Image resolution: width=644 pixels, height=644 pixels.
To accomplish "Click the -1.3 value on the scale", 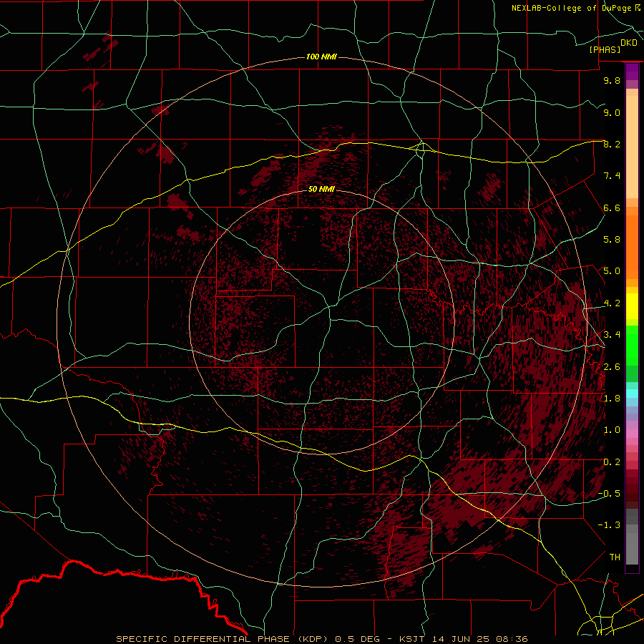I will 609,525.
